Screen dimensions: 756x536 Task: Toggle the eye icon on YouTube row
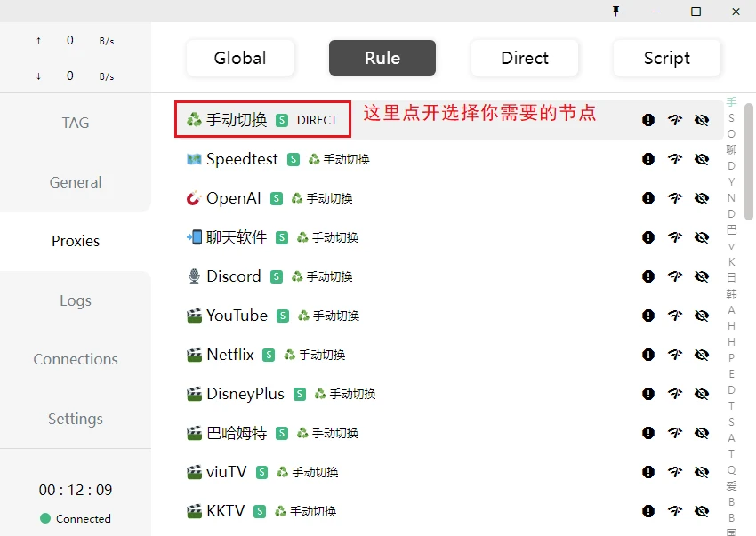point(702,316)
